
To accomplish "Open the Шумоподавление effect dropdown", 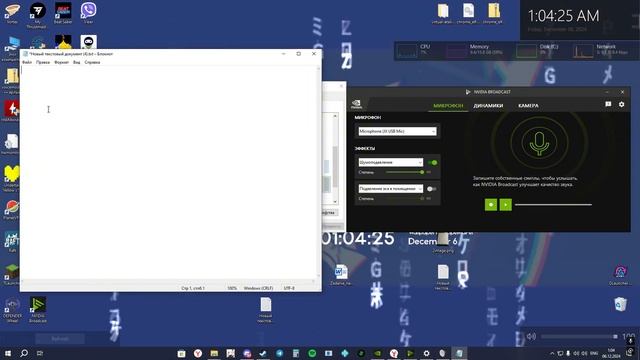I will click(x=391, y=162).
